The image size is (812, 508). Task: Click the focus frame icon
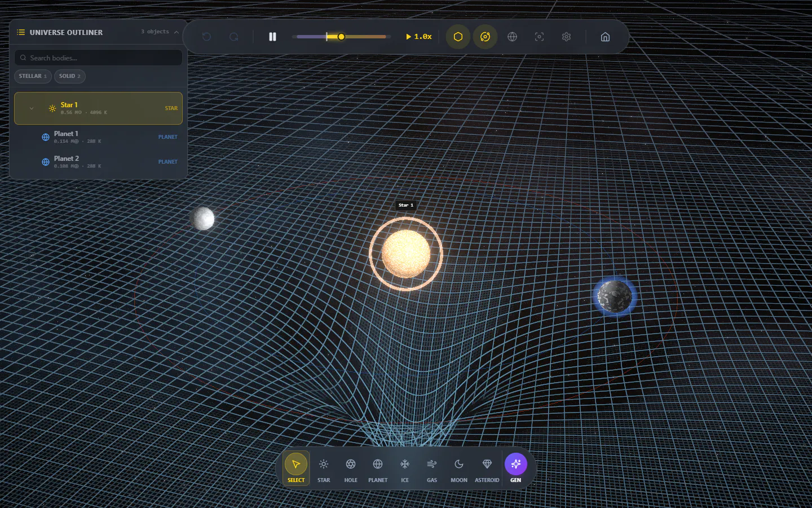click(x=539, y=37)
